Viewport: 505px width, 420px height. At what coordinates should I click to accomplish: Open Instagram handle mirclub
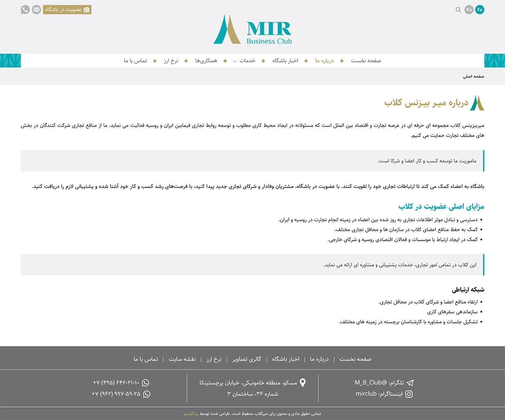(366, 394)
